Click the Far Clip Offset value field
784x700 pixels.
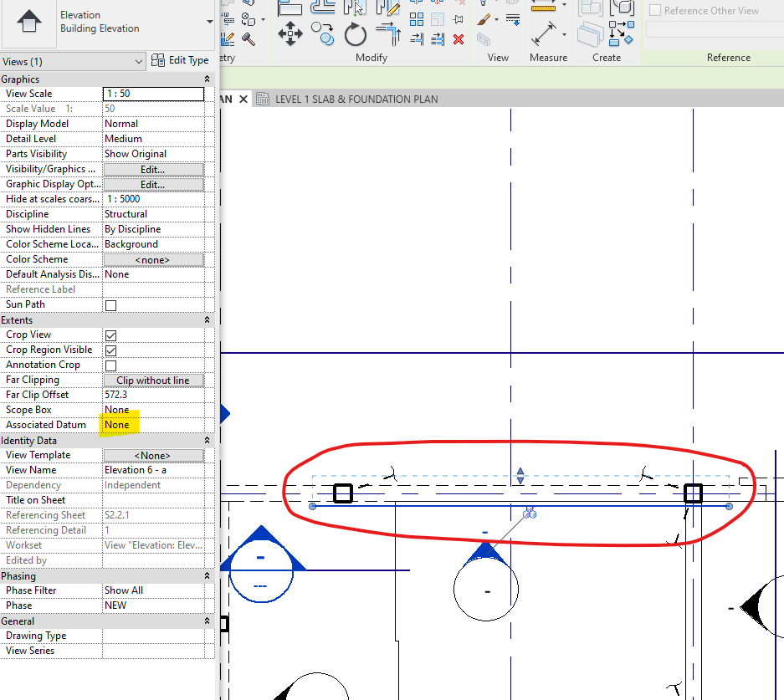click(x=153, y=394)
